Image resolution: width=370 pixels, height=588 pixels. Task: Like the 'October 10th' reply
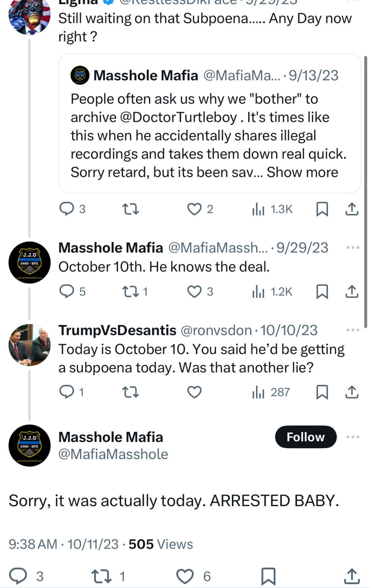[194, 292]
